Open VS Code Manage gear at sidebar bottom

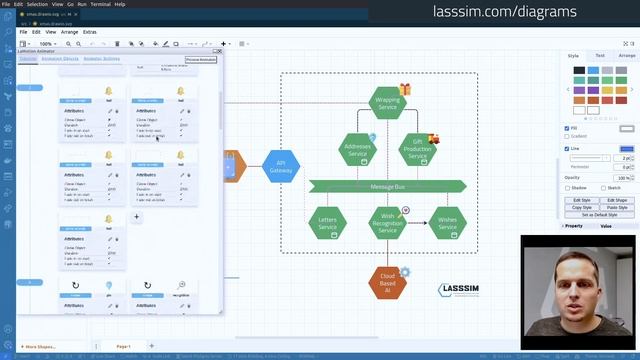[x=8, y=345]
